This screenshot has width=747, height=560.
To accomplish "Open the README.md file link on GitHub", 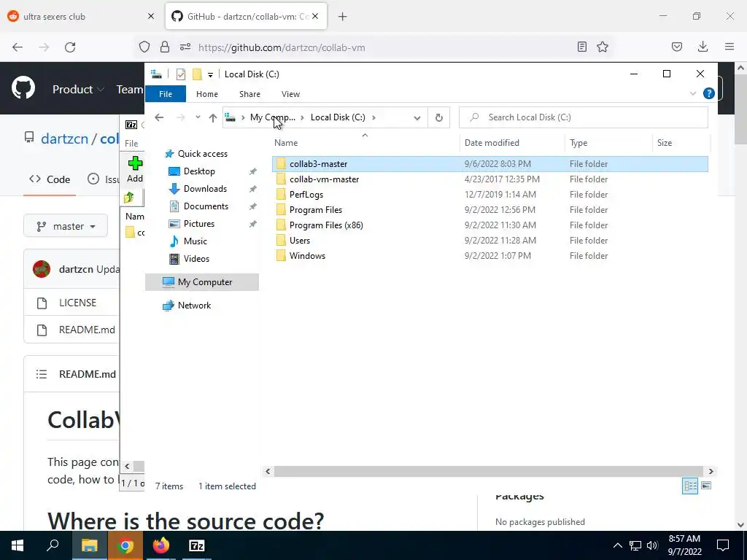I will point(88,330).
